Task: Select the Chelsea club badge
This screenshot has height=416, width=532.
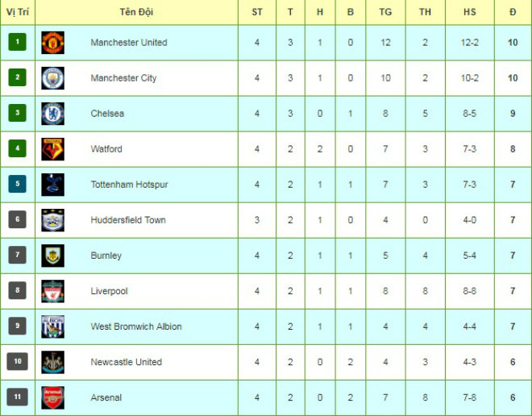Action: click(x=53, y=114)
